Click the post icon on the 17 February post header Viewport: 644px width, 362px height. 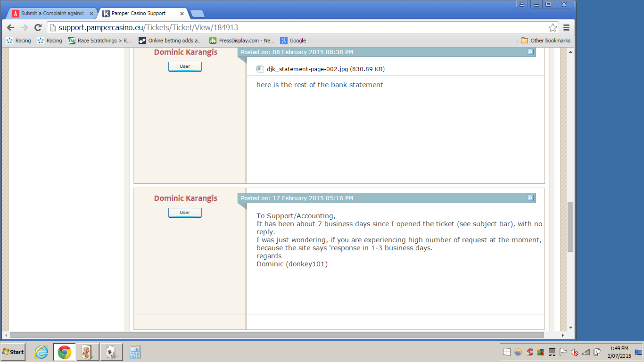point(530,198)
